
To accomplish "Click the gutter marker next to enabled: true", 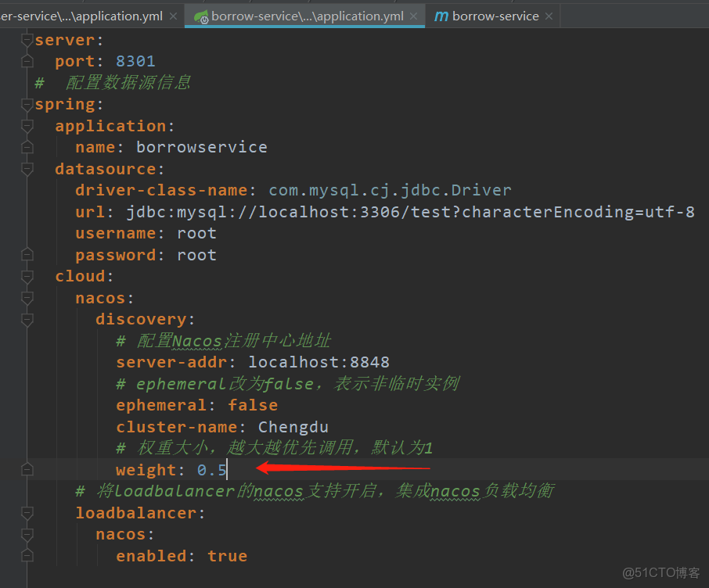I will pyautogui.click(x=27, y=555).
